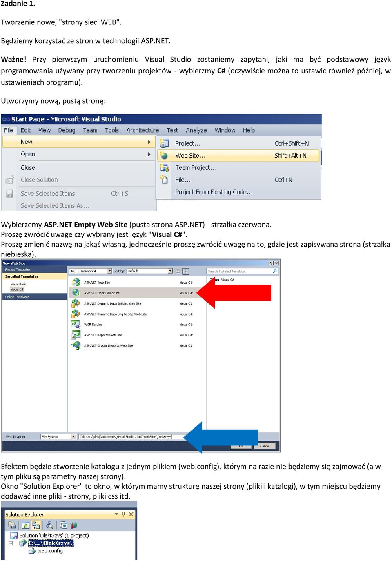Select Visual Basic under Installed Templates
The height and width of the screenshot is (561, 392).
tap(18, 284)
